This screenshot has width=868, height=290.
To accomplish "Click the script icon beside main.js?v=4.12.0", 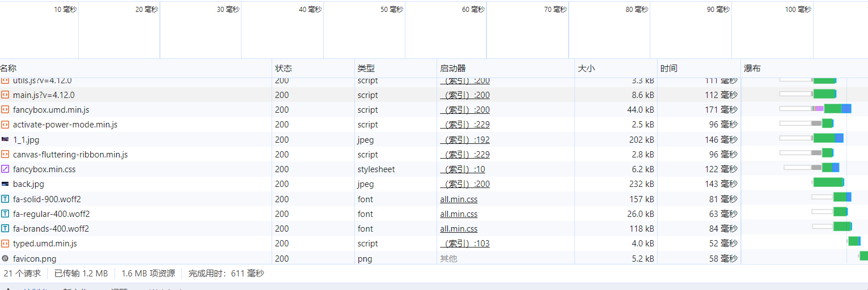I will [x=5, y=95].
